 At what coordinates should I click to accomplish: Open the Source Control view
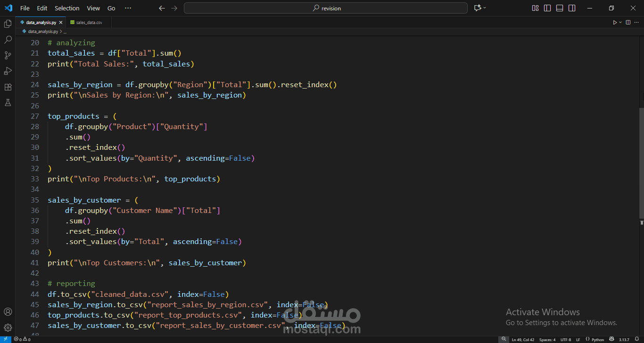tap(8, 56)
